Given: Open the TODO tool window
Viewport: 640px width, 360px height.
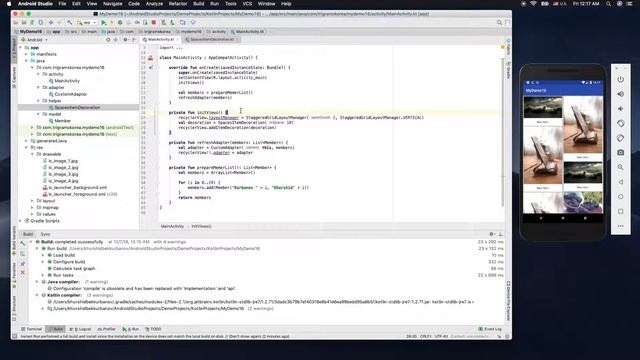Looking at the screenshot, I should tap(153, 329).
